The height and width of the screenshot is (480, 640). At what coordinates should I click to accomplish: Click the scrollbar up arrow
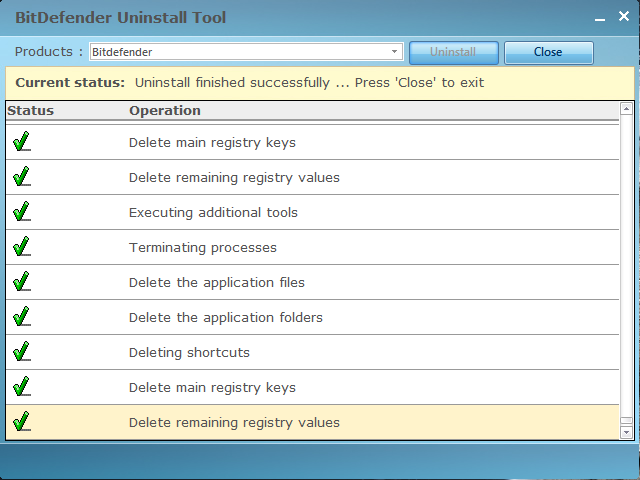(x=626, y=109)
